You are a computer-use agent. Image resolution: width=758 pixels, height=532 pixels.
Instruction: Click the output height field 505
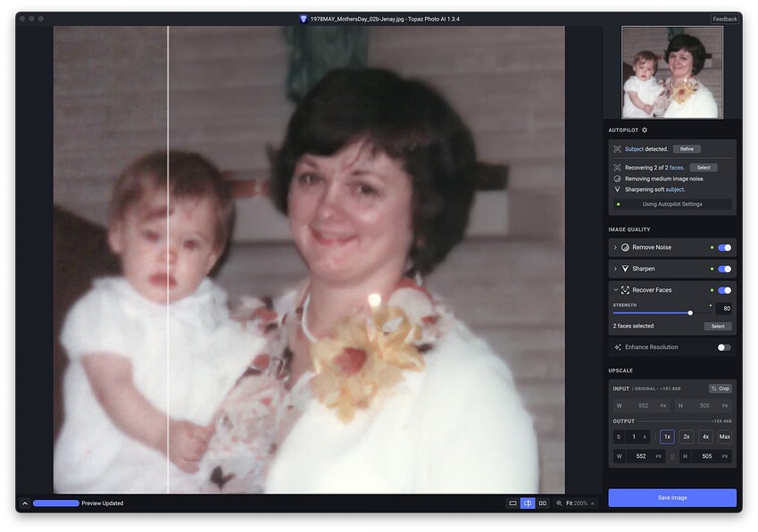pyautogui.click(x=705, y=456)
